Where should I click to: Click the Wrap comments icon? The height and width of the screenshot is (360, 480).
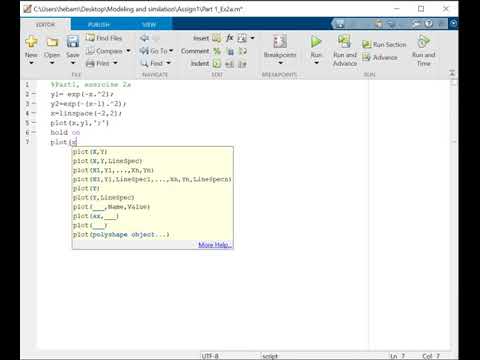pos(243,51)
